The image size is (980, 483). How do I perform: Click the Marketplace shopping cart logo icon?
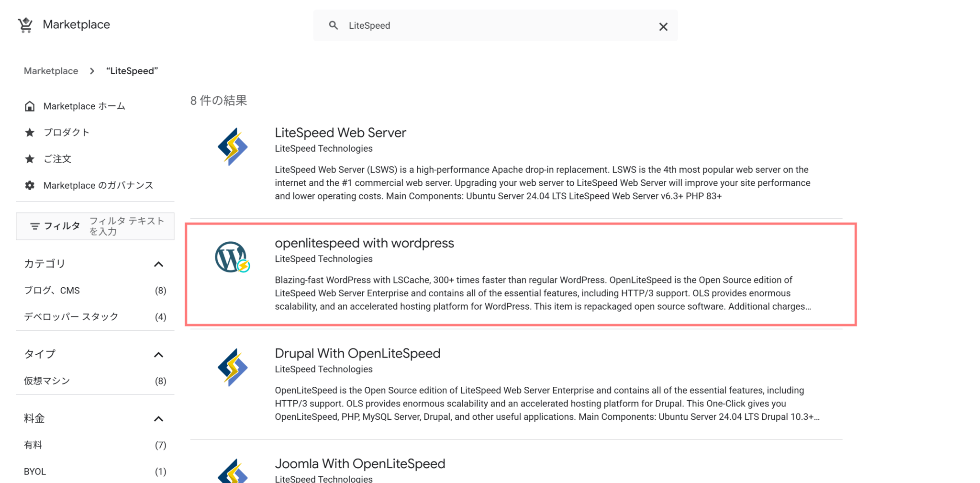25,24
